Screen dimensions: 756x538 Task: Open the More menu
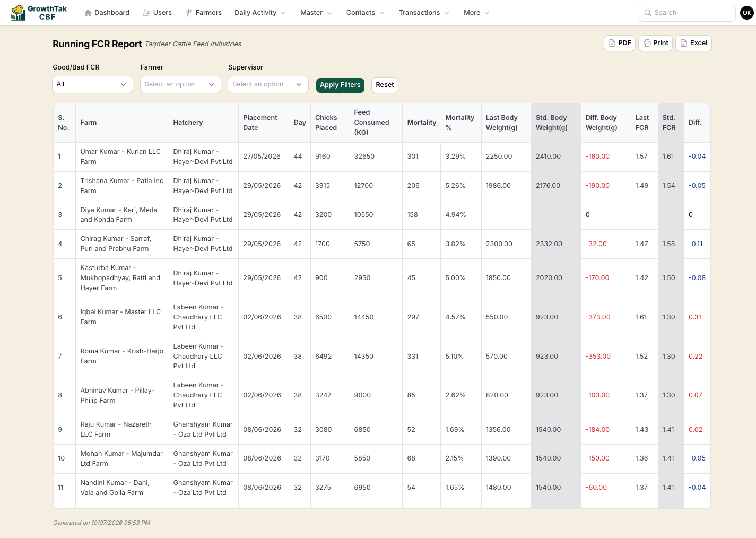pos(476,13)
